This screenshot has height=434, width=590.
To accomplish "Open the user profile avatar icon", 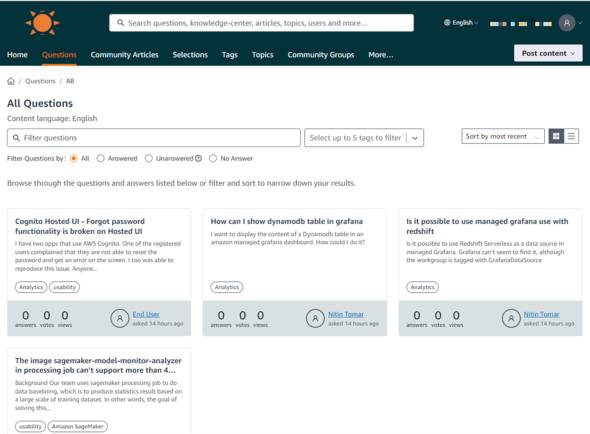I will click(x=567, y=23).
